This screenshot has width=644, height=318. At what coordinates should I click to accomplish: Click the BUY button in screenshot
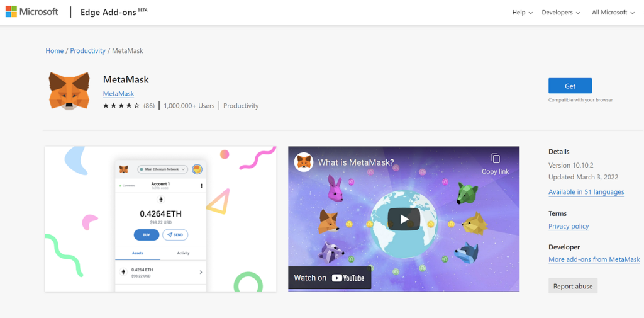[146, 235]
